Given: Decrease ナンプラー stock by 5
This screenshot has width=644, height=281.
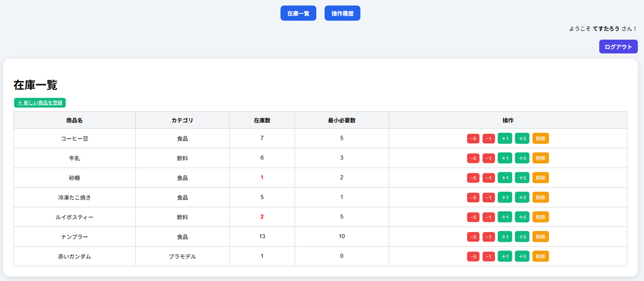Looking at the screenshot, I should pos(473,236).
